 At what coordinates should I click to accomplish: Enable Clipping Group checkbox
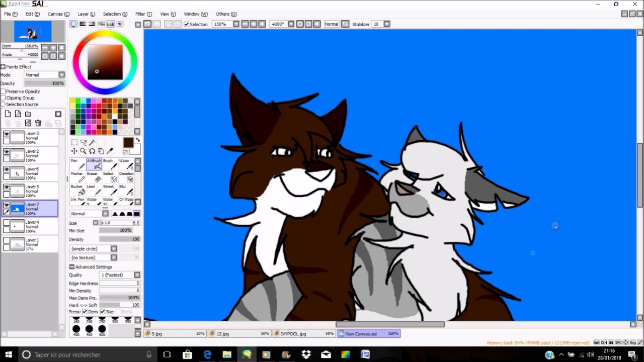click(x=3, y=98)
